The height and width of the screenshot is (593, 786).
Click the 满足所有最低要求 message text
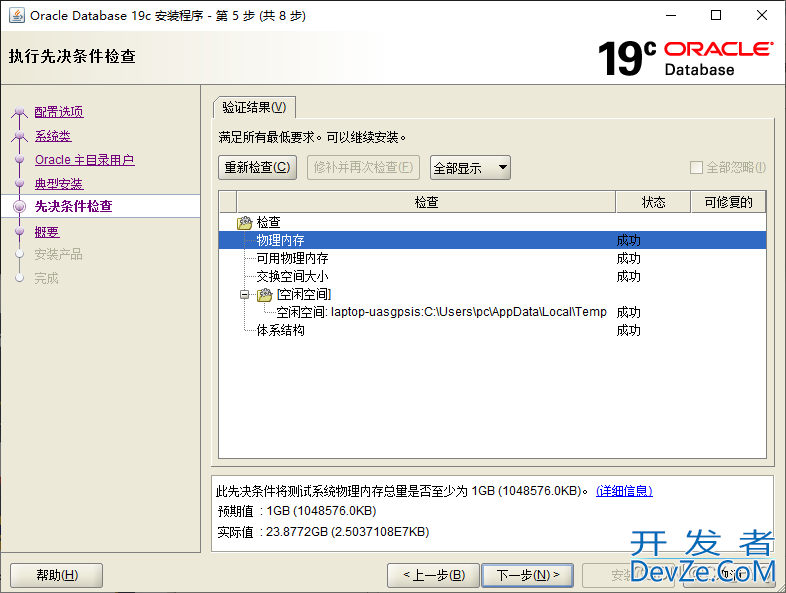[312, 137]
